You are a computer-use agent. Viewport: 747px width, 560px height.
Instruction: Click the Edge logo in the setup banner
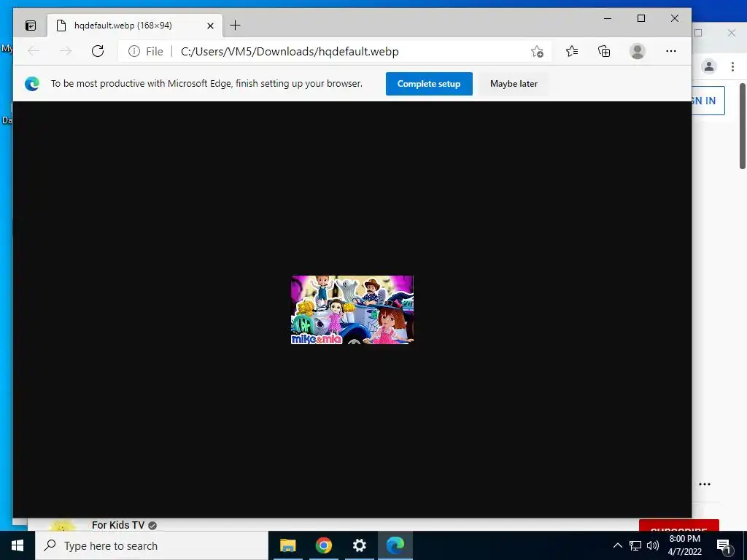tap(32, 84)
